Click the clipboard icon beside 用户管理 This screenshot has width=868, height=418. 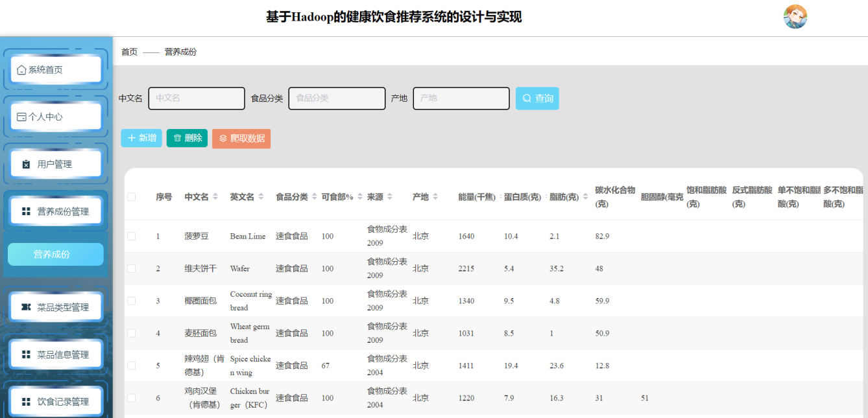coord(26,165)
